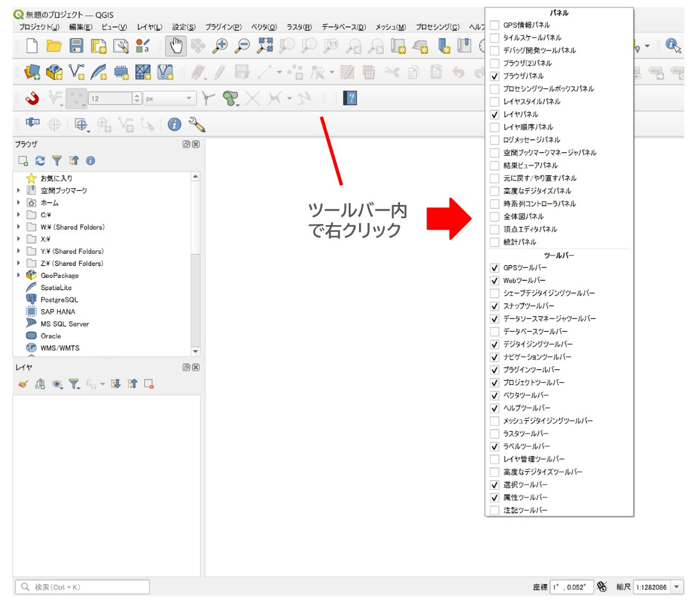Open the プロセシング menu
Image resolution: width=700 pixels, height=602 pixels.
point(437,27)
